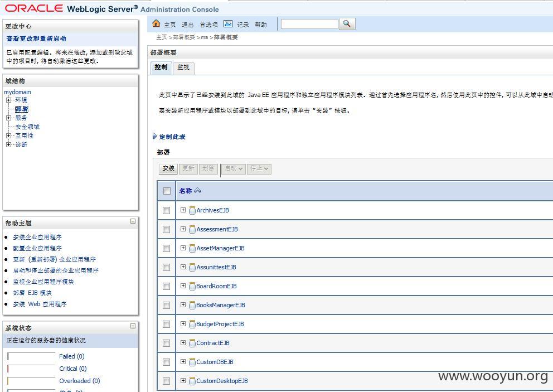Expand the BoardRoomEJB deployment row
Screen dimensions: 553x392
[183, 286]
